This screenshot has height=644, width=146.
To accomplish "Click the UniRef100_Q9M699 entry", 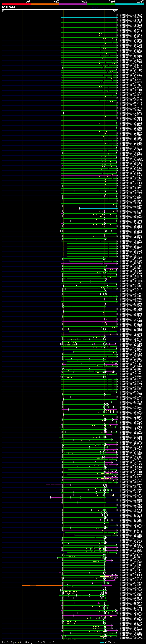I will coord(131,140).
